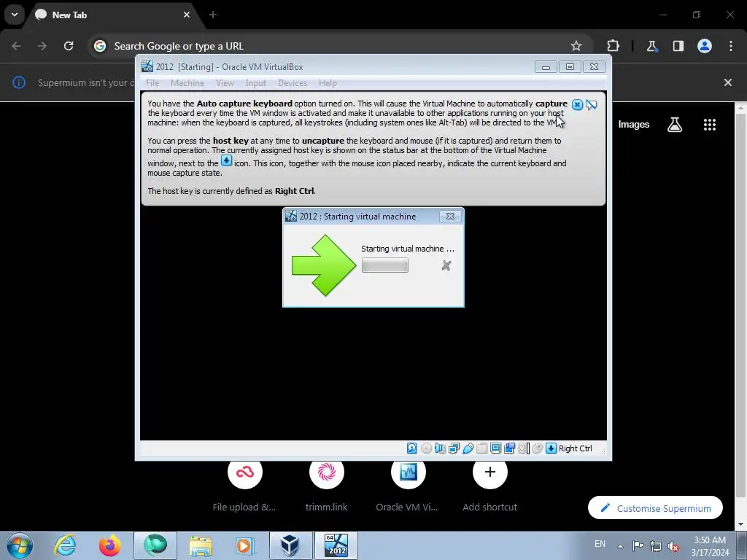Open File upload shortcut tile

pyautogui.click(x=244, y=485)
